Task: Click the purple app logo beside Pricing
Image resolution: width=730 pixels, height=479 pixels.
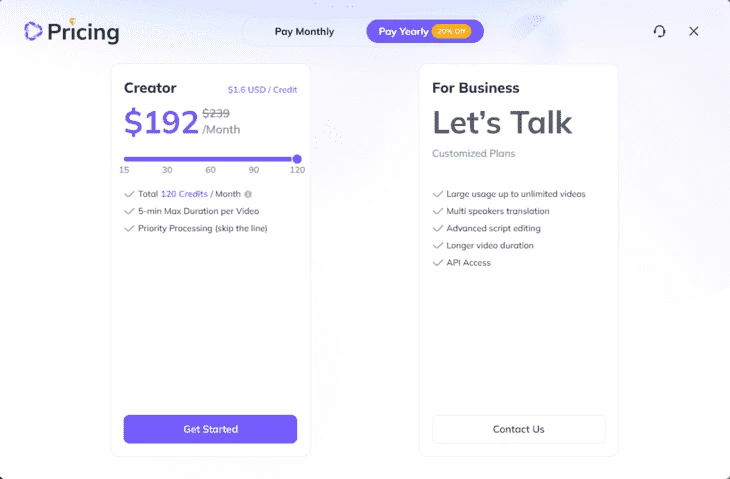Action: [33, 31]
